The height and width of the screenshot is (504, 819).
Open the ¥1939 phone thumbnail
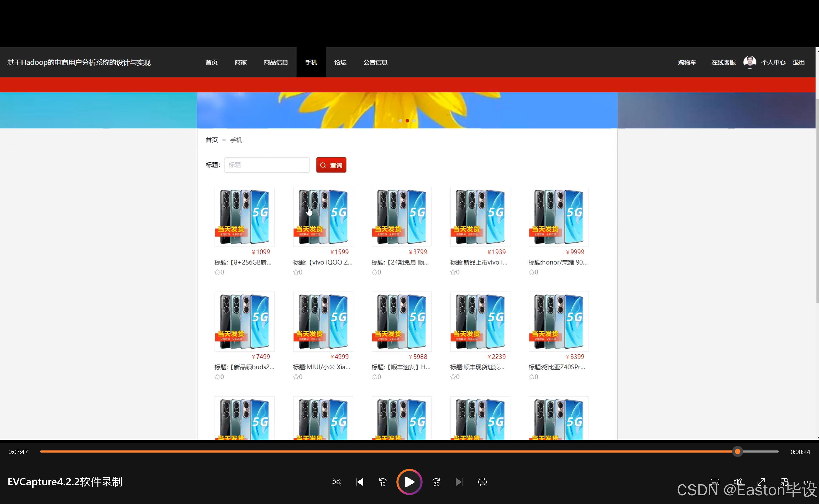(480, 217)
